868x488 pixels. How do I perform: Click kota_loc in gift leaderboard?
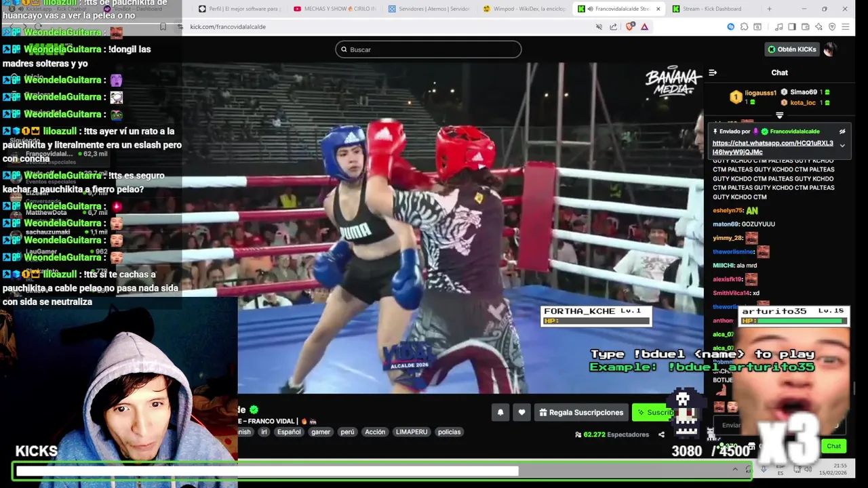point(803,103)
